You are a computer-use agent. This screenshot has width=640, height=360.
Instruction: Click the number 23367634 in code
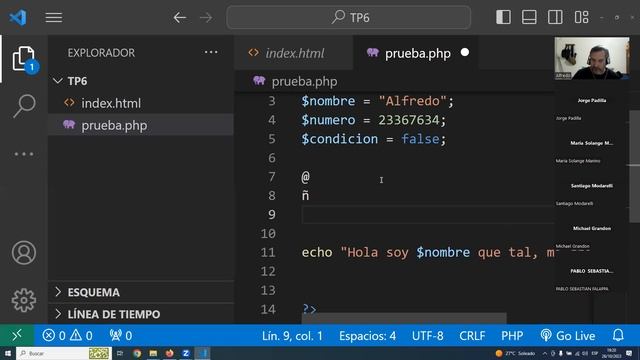click(409, 120)
